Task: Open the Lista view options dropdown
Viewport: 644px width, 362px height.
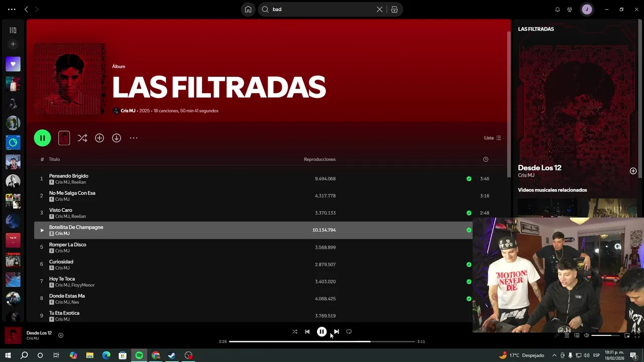Action: coord(493,138)
